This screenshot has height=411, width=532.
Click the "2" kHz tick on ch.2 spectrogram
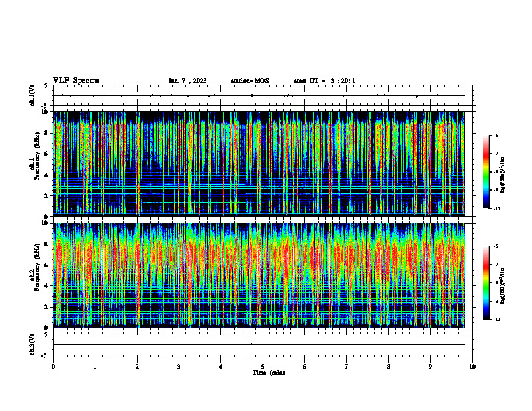pyautogui.click(x=46, y=307)
